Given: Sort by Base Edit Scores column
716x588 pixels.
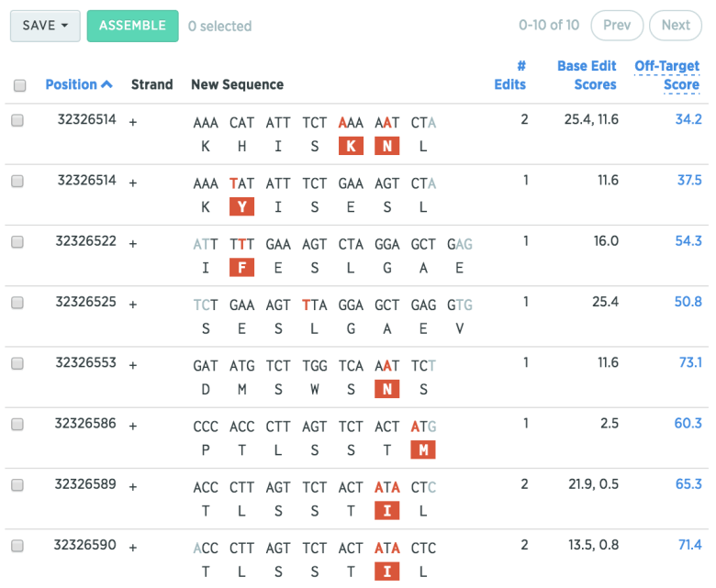Looking at the screenshot, I should pyautogui.click(x=587, y=75).
